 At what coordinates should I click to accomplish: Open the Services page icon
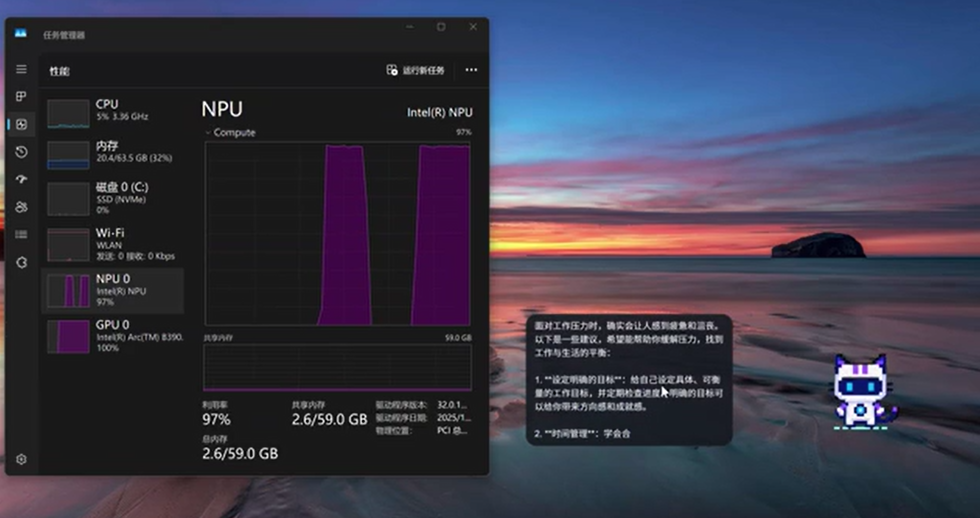[21, 262]
